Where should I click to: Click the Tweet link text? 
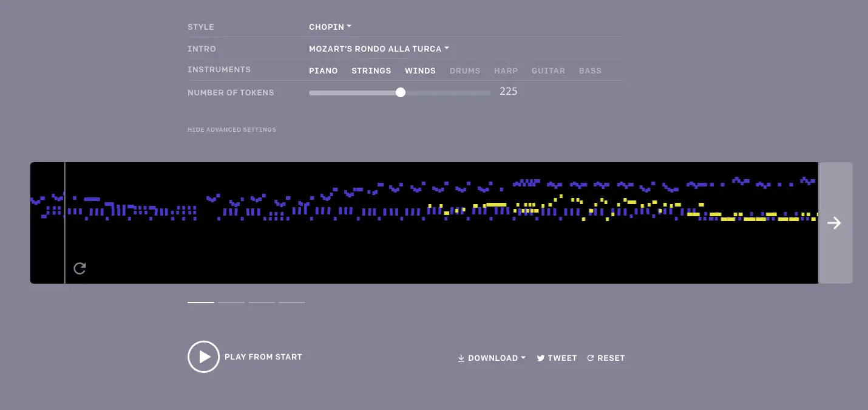click(x=563, y=358)
